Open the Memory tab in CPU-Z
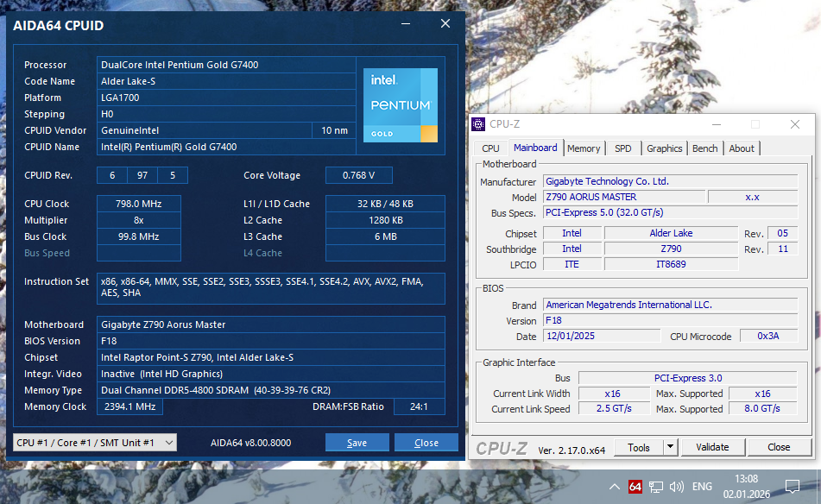This screenshot has height=504, width=821. tap(584, 148)
